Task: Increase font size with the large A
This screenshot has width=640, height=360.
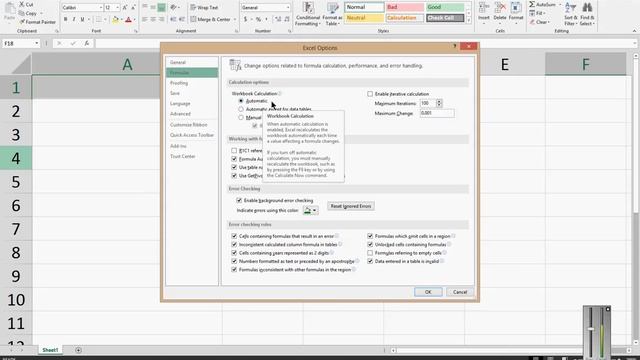Action: point(125,7)
